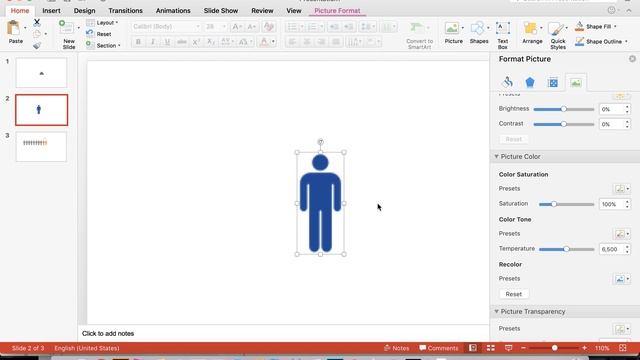This screenshot has height=360, width=640.
Task: Open Fill & Line tab in Format Picture
Action: pyautogui.click(x=507, y=82)
